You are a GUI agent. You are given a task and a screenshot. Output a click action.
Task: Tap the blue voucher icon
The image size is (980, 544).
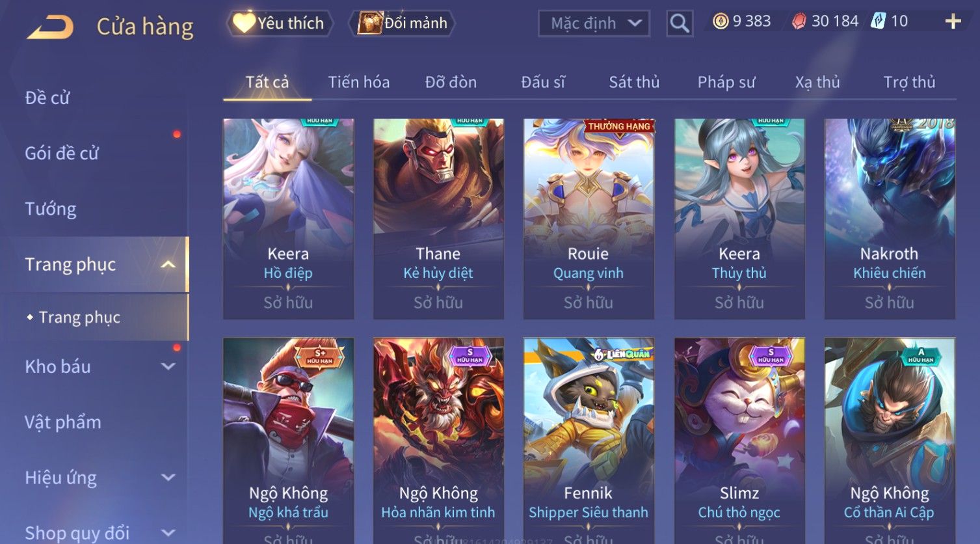(x=878, y=21)
